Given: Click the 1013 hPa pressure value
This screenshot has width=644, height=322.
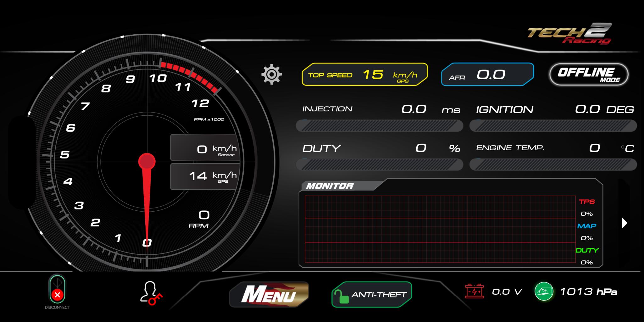Looking at the screenshot, I should click(588, 292).
